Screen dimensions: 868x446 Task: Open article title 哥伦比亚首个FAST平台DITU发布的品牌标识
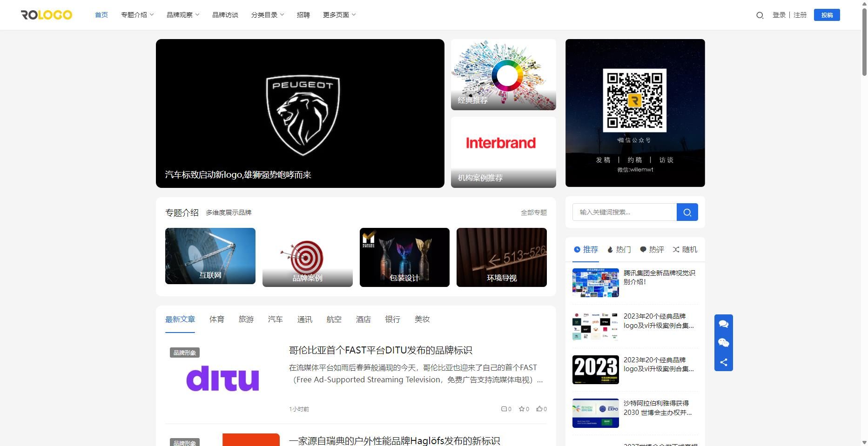(381, 350)
